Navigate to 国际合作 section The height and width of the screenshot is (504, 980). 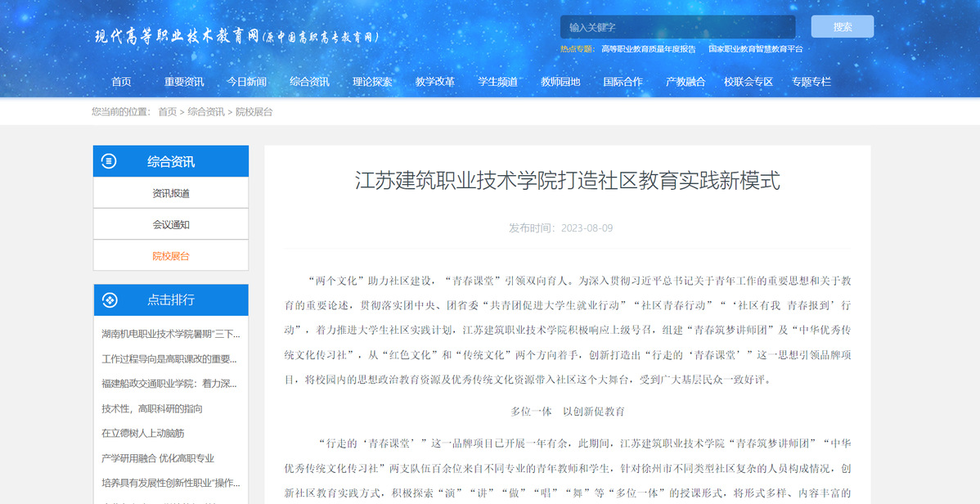coord(623,82)
